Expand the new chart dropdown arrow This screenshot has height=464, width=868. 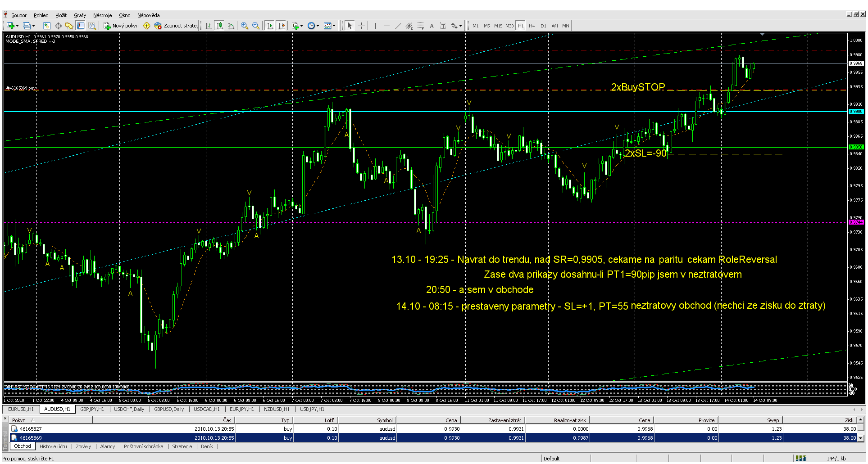click(17, 26)
